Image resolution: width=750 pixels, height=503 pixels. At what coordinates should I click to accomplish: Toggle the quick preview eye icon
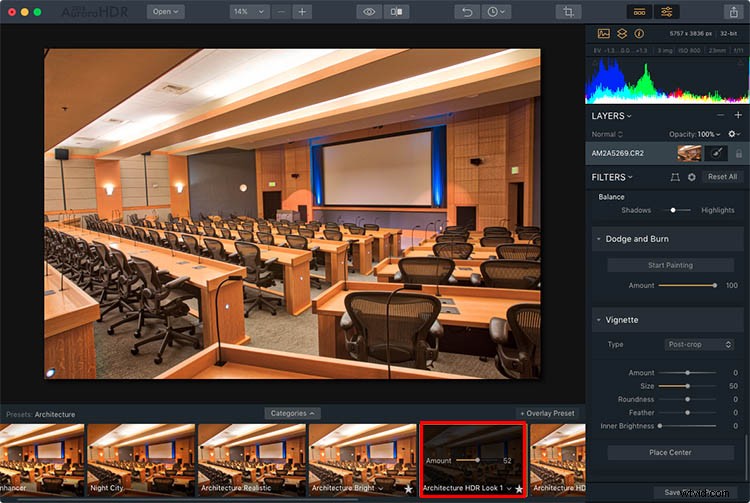[369, 11]
